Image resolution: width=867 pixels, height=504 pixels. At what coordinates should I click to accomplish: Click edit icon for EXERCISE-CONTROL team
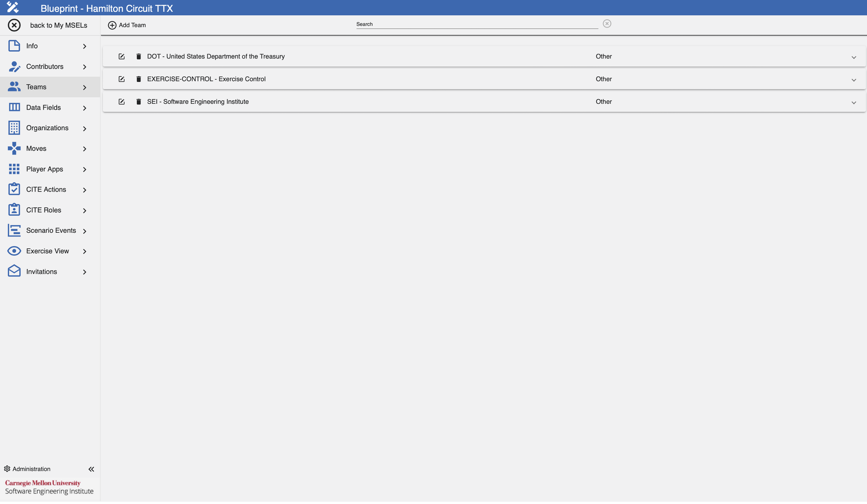tap(121, 79)
